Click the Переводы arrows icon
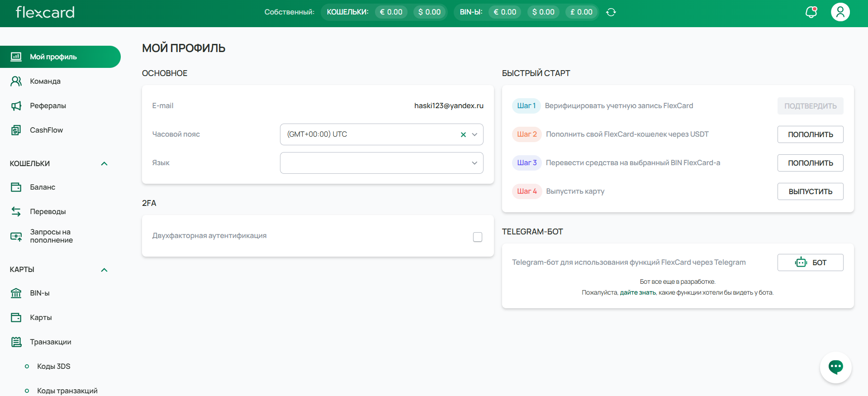The height and width of the screenshot is (396, 868). (16, 211)
